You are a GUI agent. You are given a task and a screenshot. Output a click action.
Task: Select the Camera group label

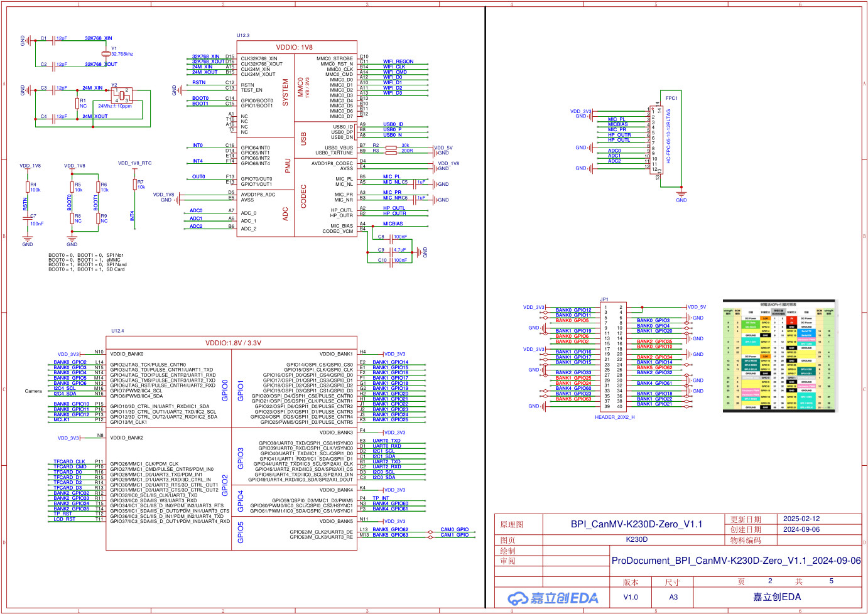pyautogui.click(x=33, y=391)
